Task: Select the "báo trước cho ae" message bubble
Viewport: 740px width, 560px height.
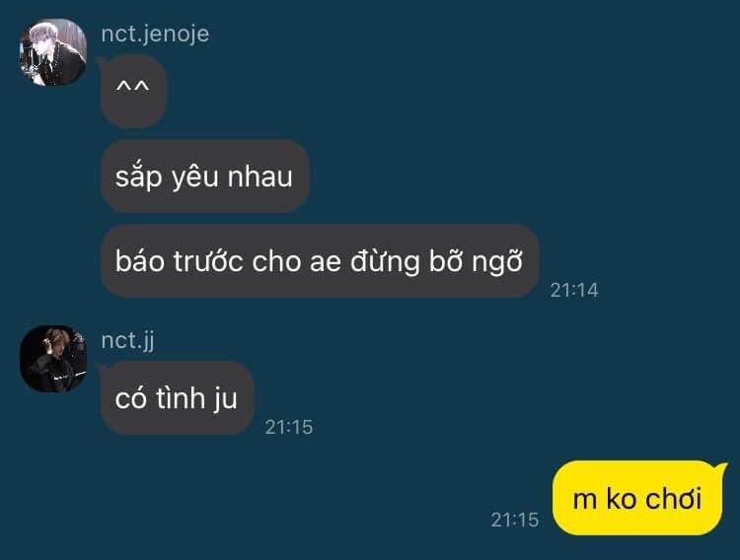Action: [x=320, y=261]
